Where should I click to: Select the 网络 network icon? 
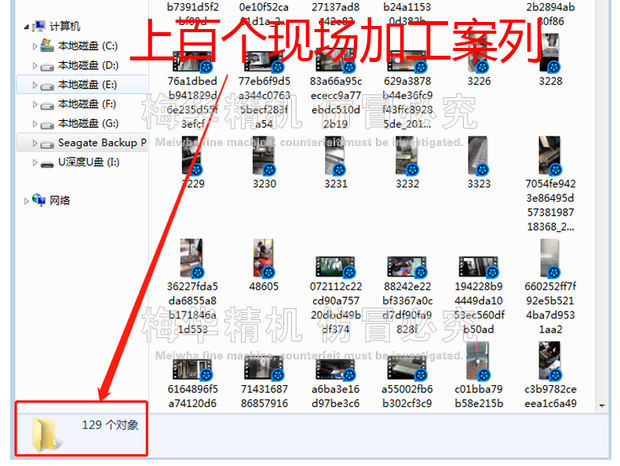[39, 201]
